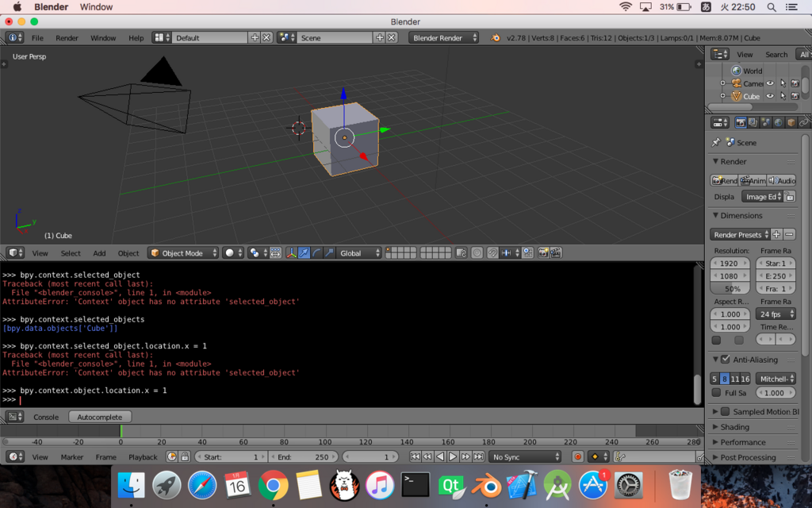The image size is (812, 508).
Task: Click the jump to first frame button
Action: [x=416, y=456]
